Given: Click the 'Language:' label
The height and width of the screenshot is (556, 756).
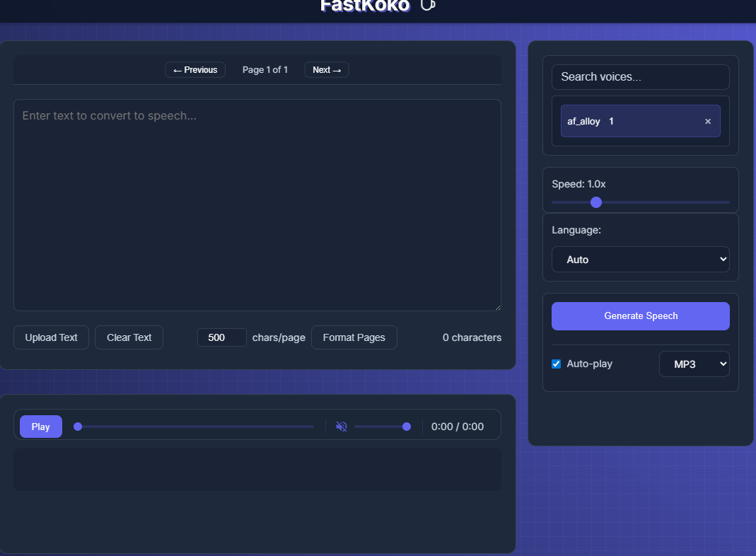Looking at the screenshot, I should pyautogui.click(x=576, y=230).
